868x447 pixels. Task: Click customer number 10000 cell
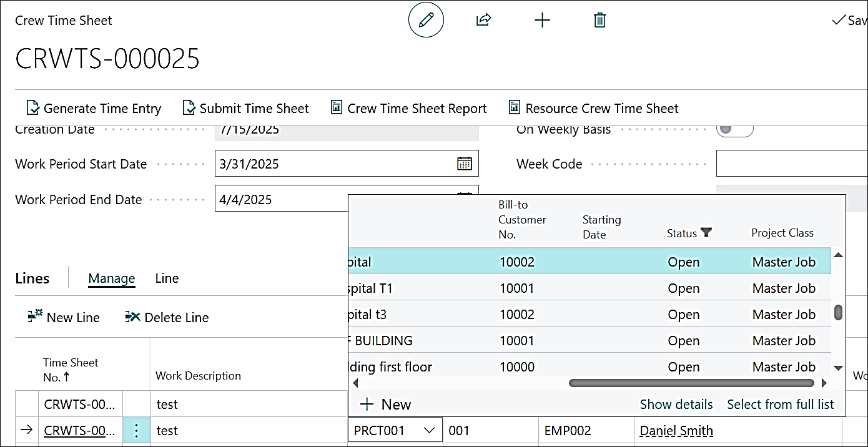coord(517,367)
